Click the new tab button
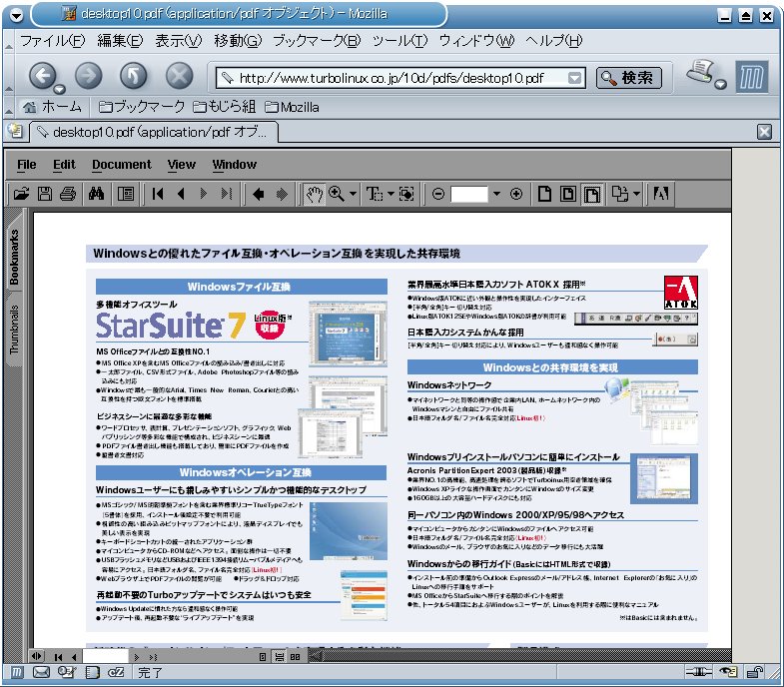Image resolution: width=784 pixels, height=687 pixels. click(16, 131)
